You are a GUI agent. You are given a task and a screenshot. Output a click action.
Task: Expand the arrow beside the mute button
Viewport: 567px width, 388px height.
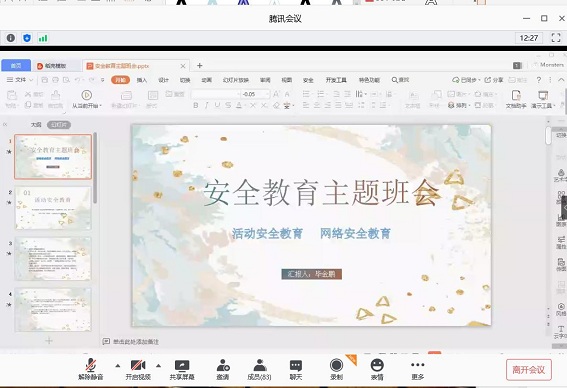[118, 366]
